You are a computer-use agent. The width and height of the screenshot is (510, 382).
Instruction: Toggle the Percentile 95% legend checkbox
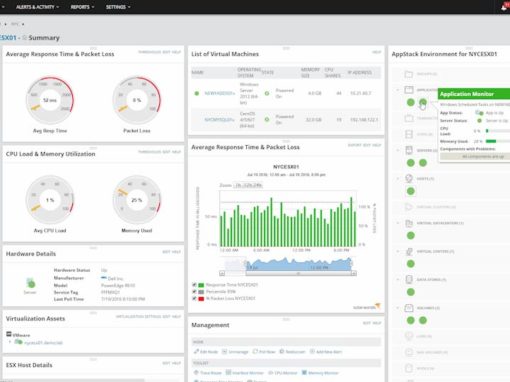[x=194, y=292]
